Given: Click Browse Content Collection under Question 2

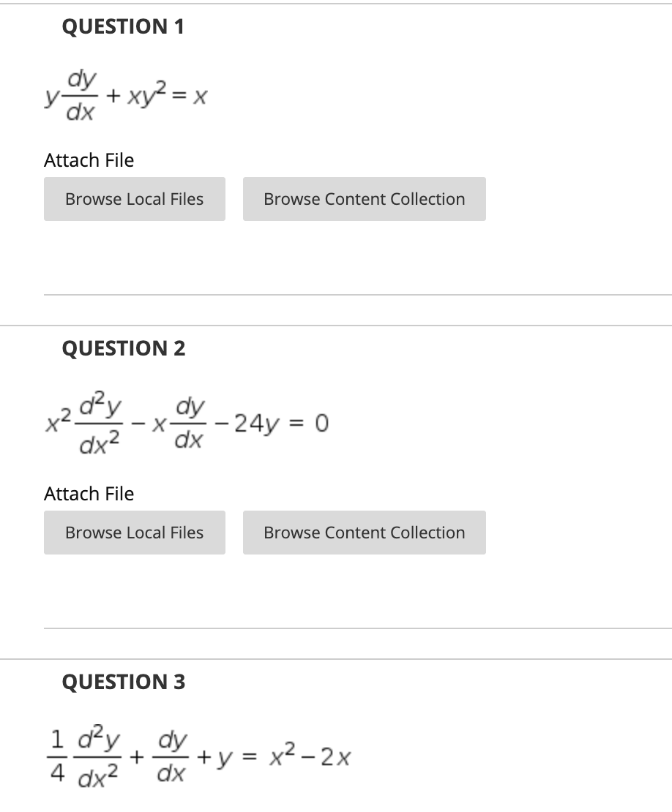Looking at the screenshot, I should pyautogui.click(x=364, y=533).
